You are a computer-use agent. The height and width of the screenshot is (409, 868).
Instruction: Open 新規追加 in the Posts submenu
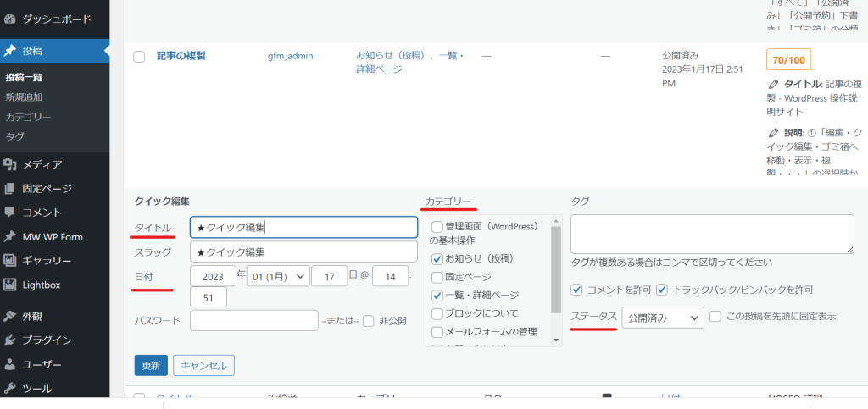click(24, 97)
